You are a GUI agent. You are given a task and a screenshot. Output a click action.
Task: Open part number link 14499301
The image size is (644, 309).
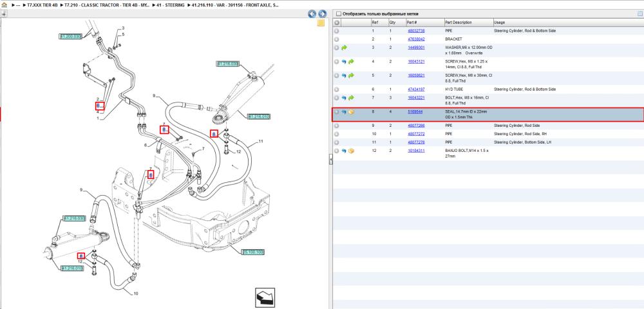[416, 48]
